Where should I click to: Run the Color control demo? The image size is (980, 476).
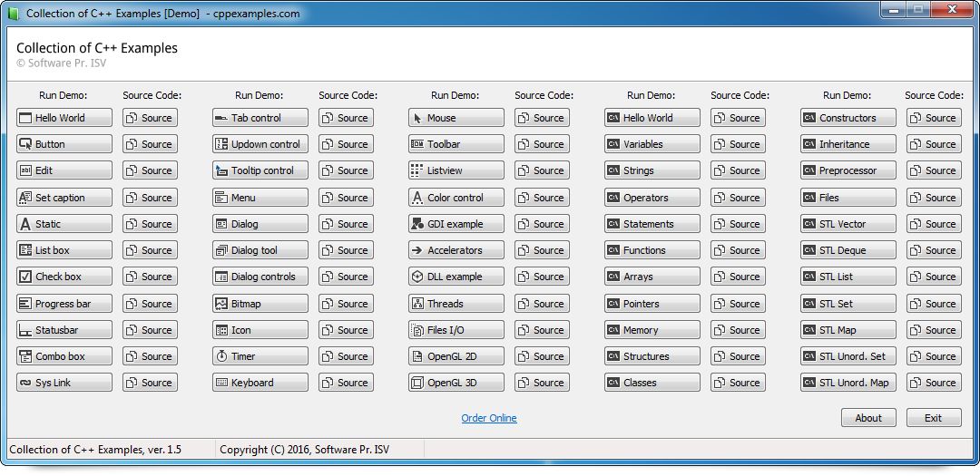456,198
